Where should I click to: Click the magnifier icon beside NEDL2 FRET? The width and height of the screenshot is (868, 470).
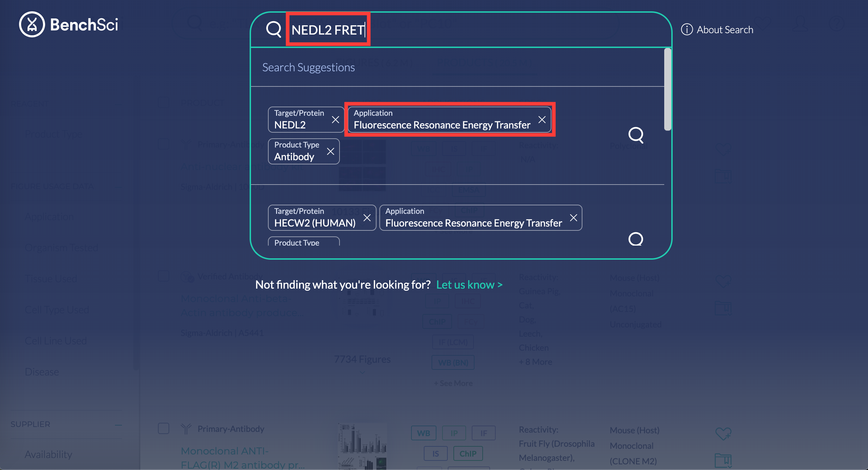274,29
